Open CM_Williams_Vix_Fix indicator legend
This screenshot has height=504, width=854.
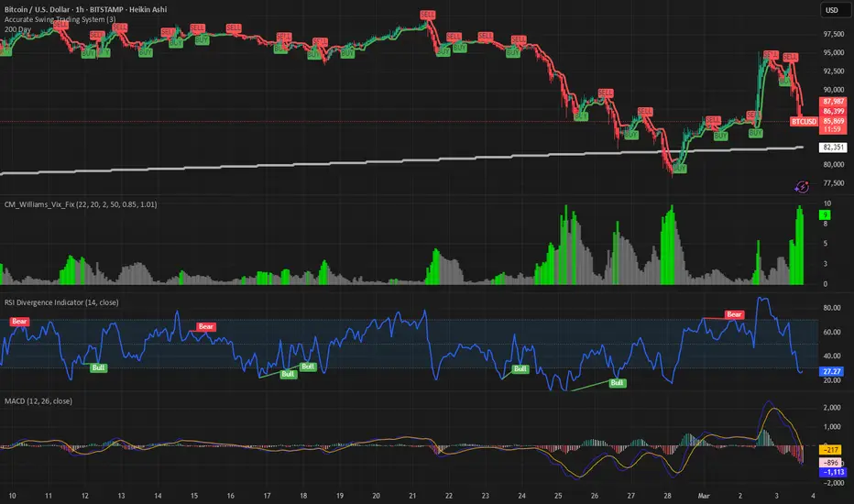coord(81,204)
